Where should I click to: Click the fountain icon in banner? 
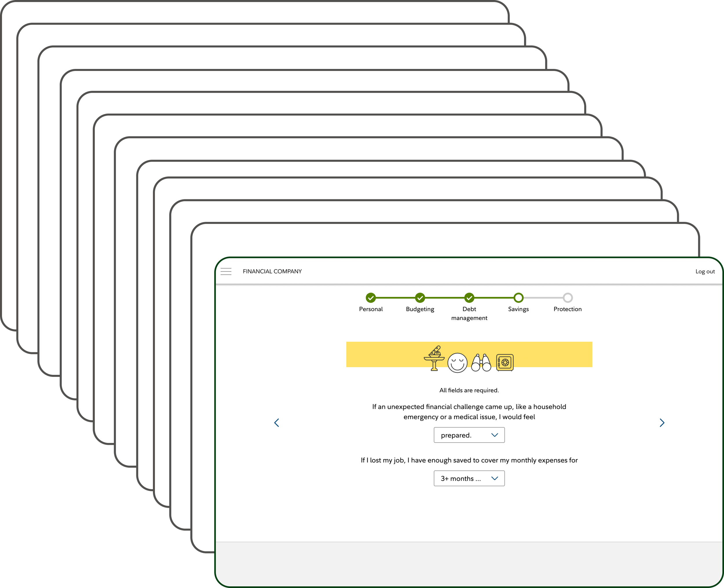(x=434, y=358)
